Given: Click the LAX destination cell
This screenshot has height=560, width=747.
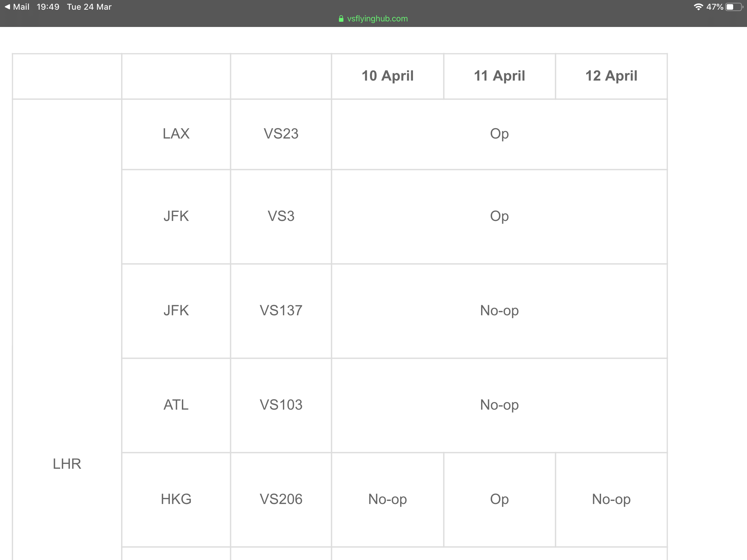Looking at the screenshot, I should 176,134.
